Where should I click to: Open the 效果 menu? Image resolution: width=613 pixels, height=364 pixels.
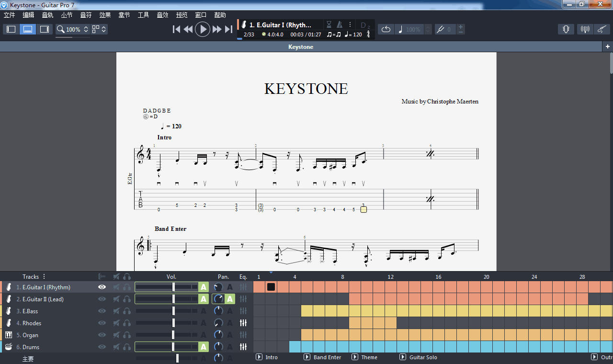click(x=105, y=15)
